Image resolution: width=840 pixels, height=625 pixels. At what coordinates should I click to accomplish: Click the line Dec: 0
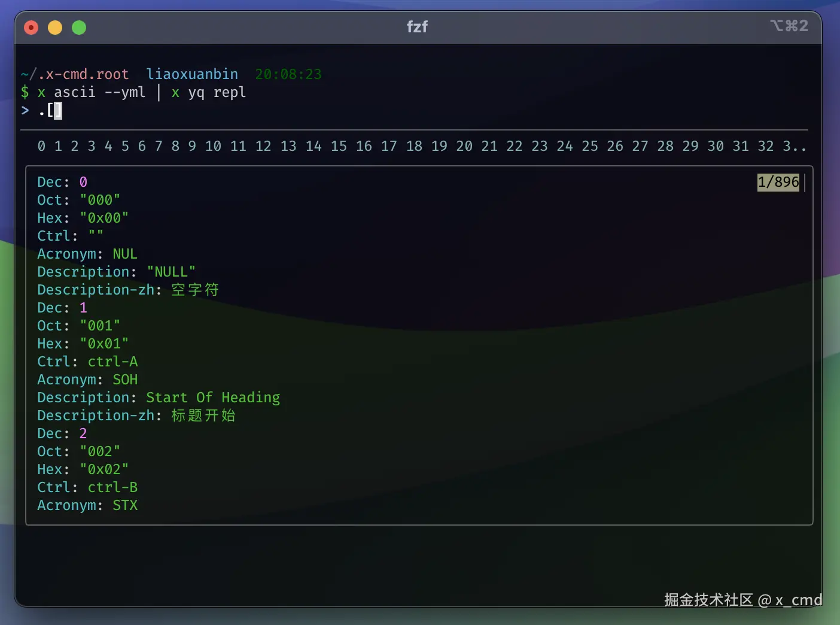point(62,182)
